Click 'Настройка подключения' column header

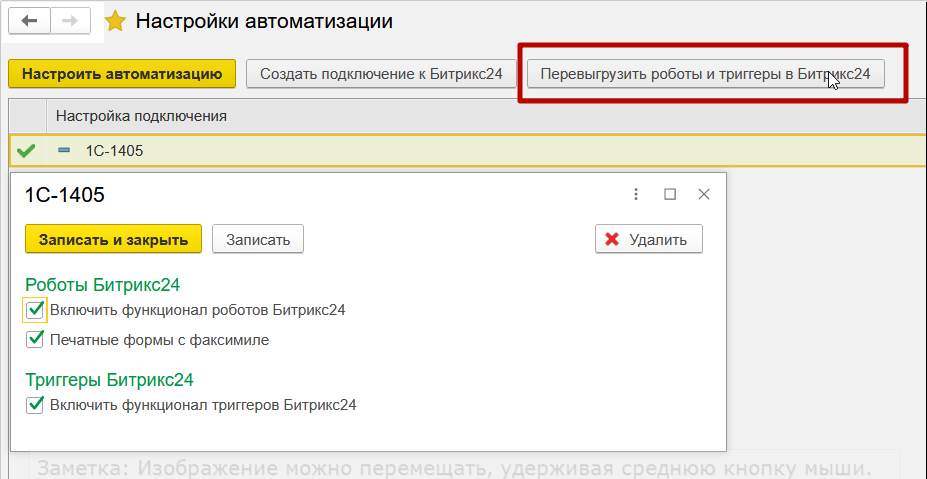[141, 116]
